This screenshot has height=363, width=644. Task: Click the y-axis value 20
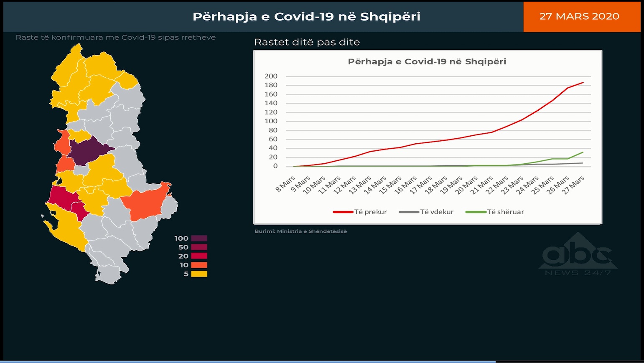click(x=273, y=157)
